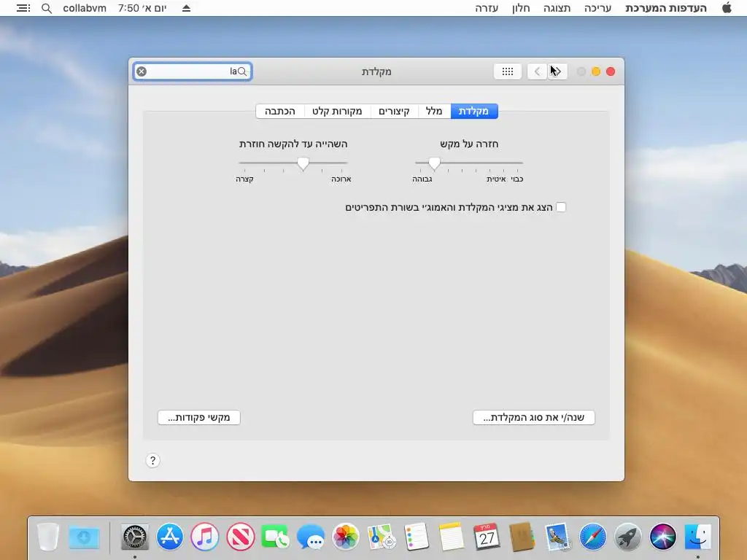This screenshot has width=747, height=560.
Task: Switch to the הכתבה tab
Action: (280, 111)
